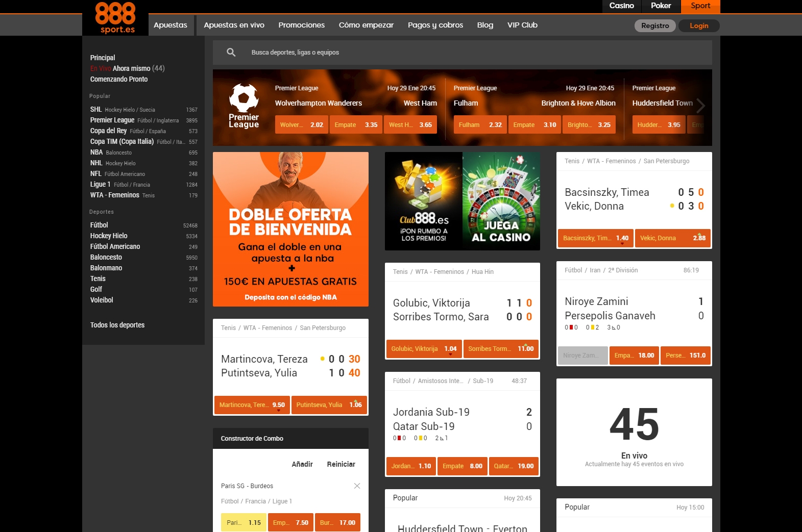Bet on Empate at 3.10
Image resolution: width=802 pixels, height=532 pixels.
tap(535, 124)
